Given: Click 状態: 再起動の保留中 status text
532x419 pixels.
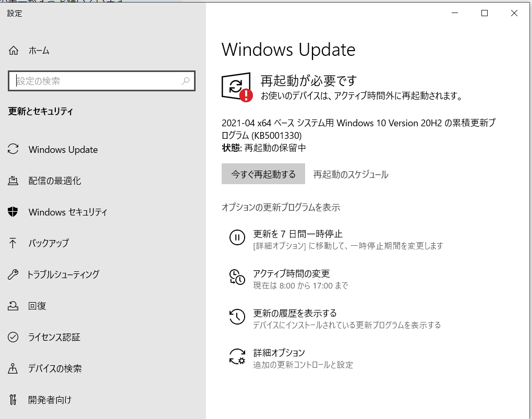Looking at the screenshot, I should tap(263, 148).
